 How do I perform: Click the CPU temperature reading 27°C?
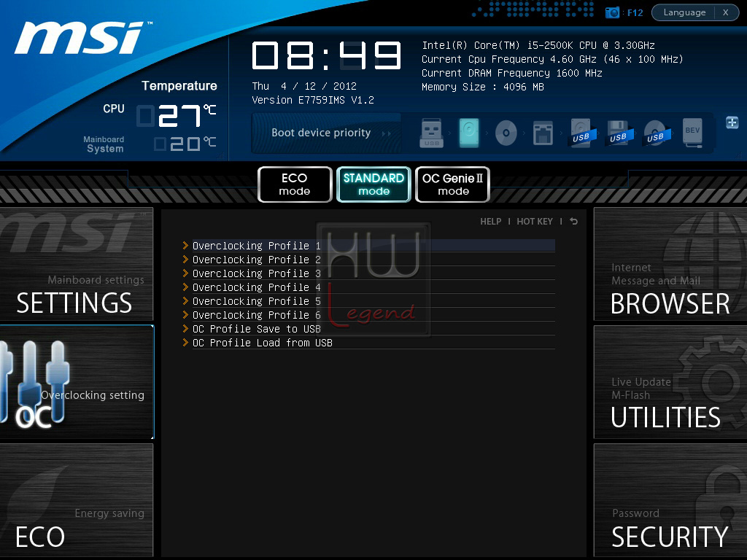tap(177, 116)
